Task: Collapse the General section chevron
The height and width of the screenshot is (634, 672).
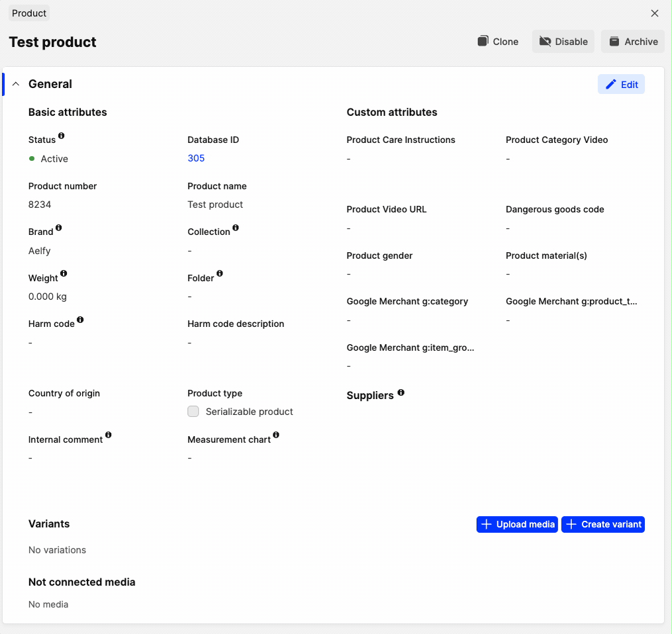Action: coord(16,84)
